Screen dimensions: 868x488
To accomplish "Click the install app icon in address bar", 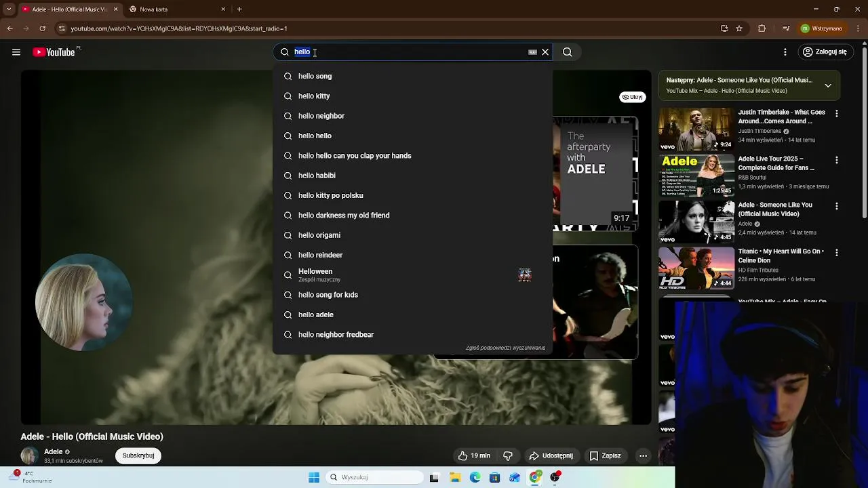I will [x=724, y=28].
